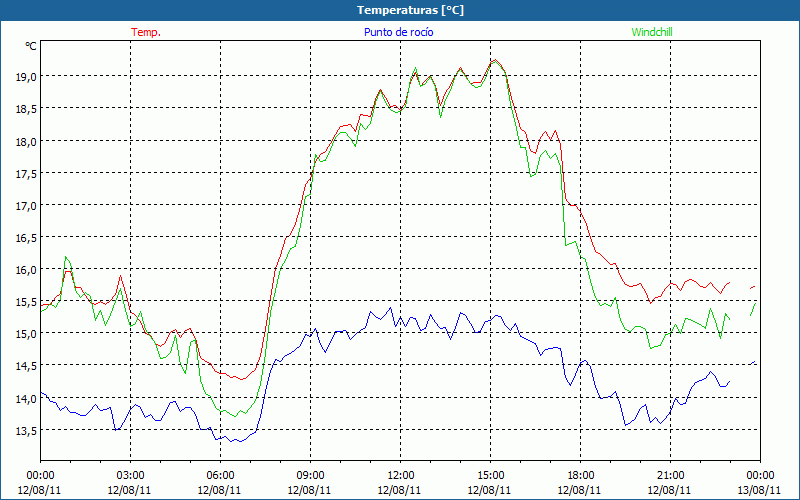800x500 pixels.
Task: Select the red 'Temp.' legend label
Action: tap(146, 32)
